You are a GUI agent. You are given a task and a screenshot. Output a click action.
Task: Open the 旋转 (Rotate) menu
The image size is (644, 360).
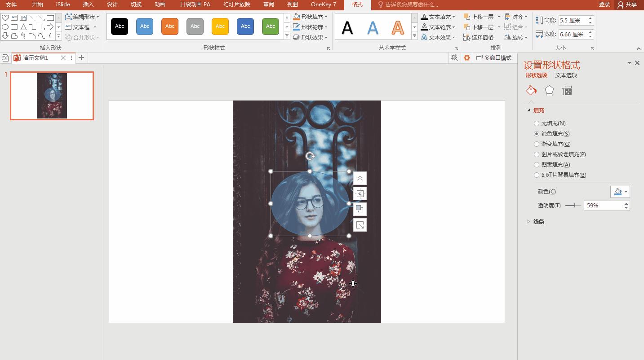point(516,37)
